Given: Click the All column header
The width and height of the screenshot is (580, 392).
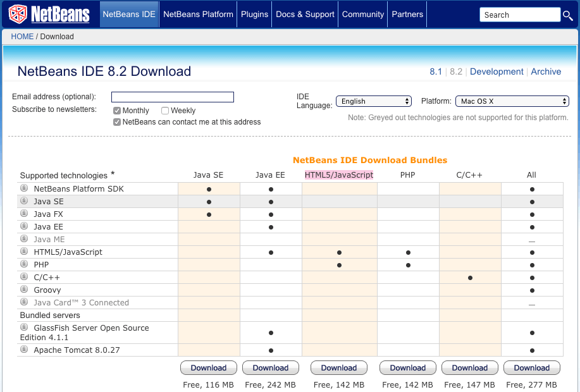Looking at the screenshot, I should [531, 175].
